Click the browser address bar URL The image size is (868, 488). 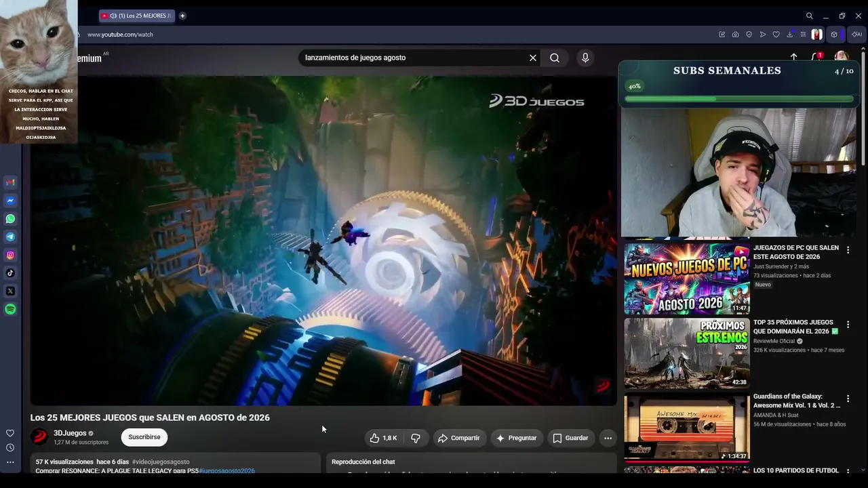120,35
